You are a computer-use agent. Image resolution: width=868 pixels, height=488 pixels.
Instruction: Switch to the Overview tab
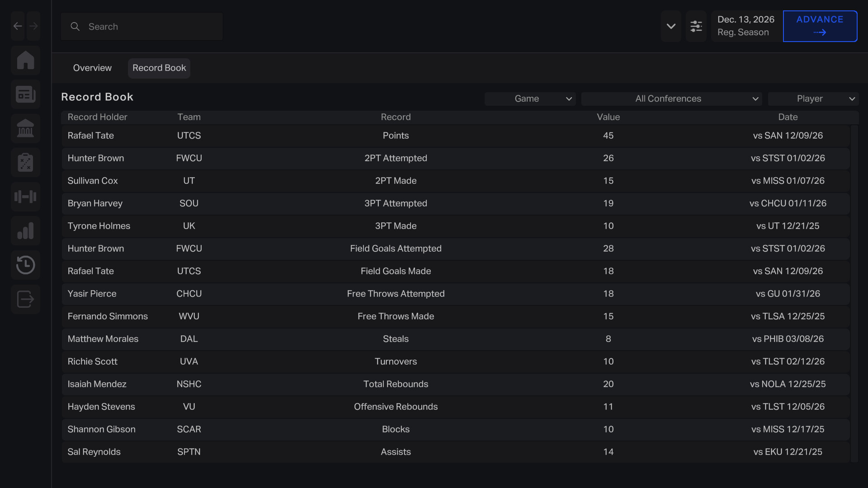(92, 68)
